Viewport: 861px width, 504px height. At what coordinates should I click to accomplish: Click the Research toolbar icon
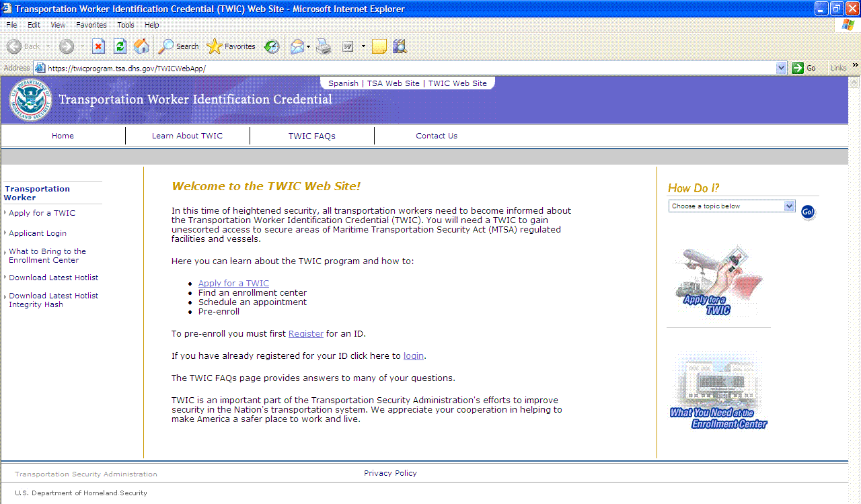coord(400,46)
